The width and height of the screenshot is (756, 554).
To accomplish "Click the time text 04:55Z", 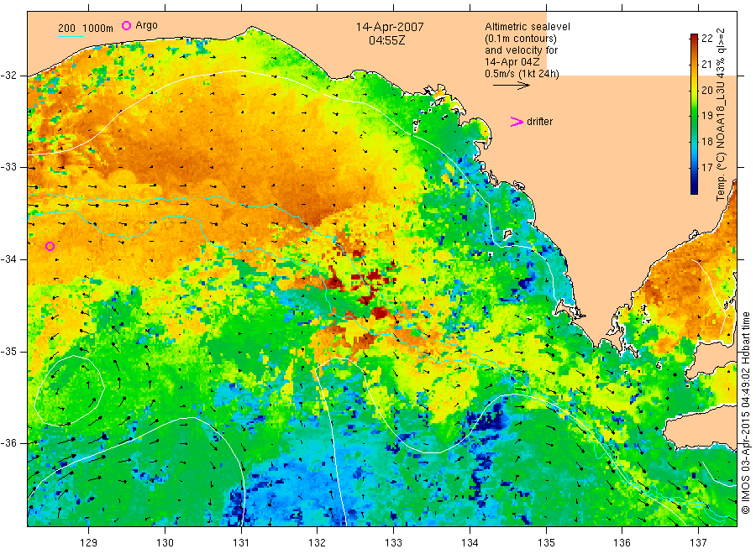I will click(x=386, y=40).
